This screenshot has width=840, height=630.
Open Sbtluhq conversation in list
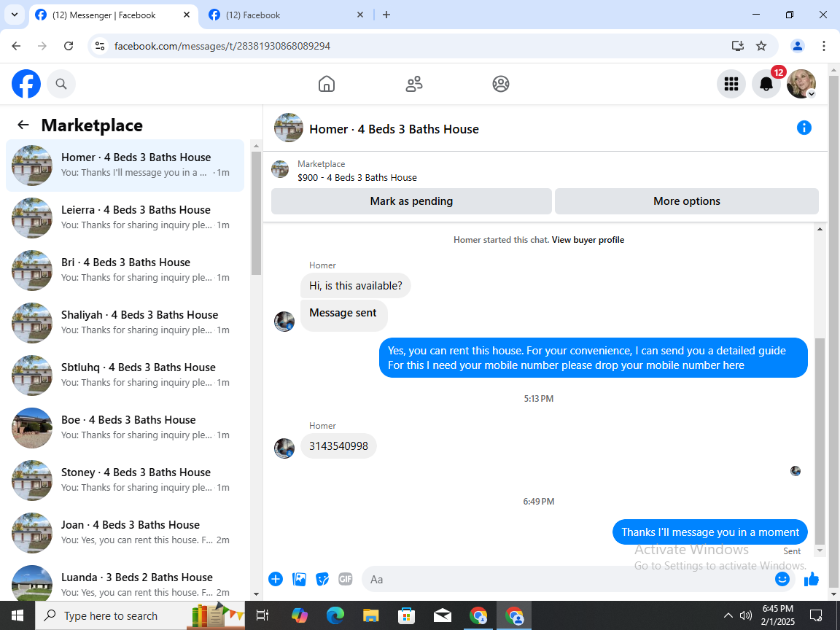(125, 375)
